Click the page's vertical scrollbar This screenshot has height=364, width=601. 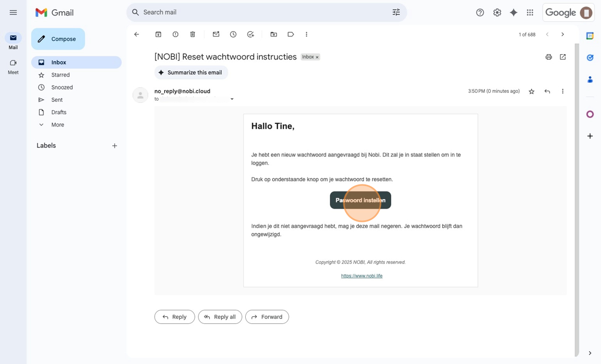click(x=577, y=198)
